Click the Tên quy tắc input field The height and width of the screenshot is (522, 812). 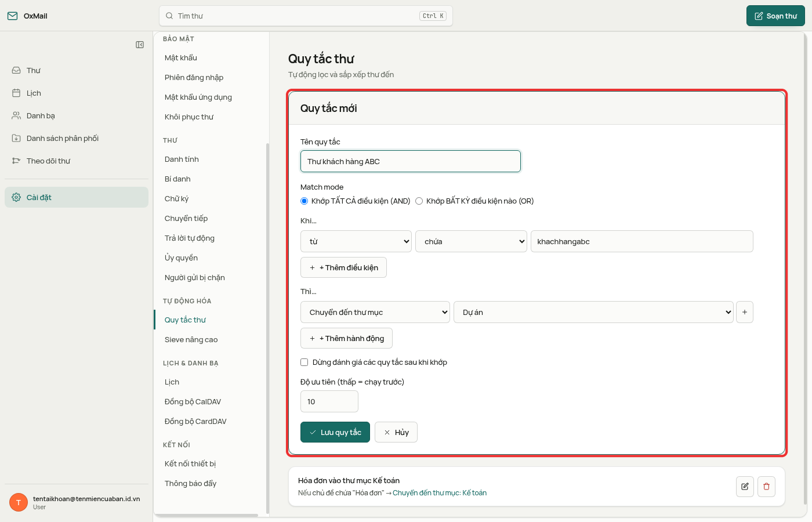(411, 161)
